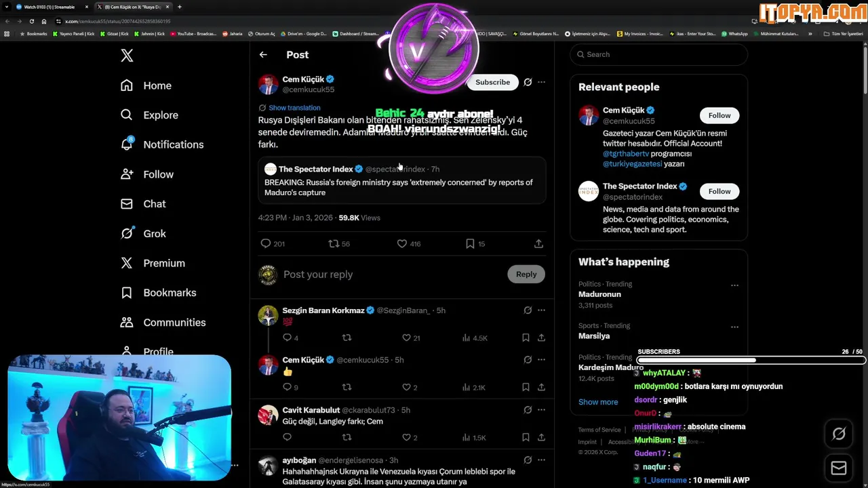Click floating Grok button at bottom right

(x=839, y=434)
